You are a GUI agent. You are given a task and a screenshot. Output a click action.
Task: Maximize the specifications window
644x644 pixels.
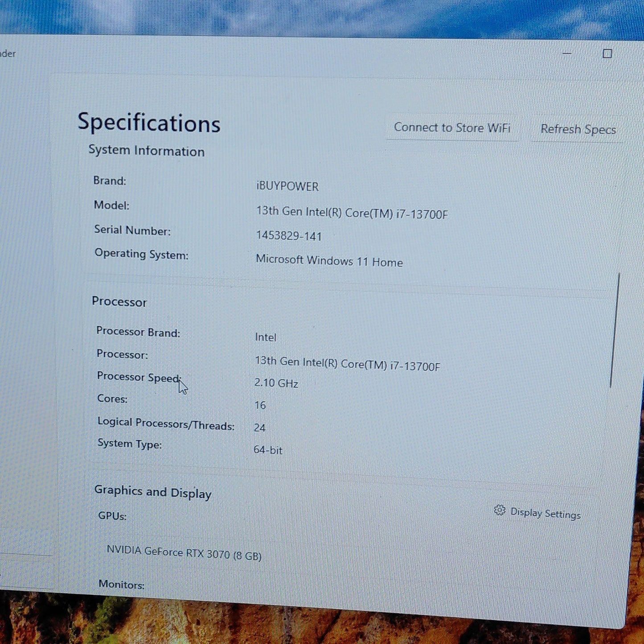607,53
